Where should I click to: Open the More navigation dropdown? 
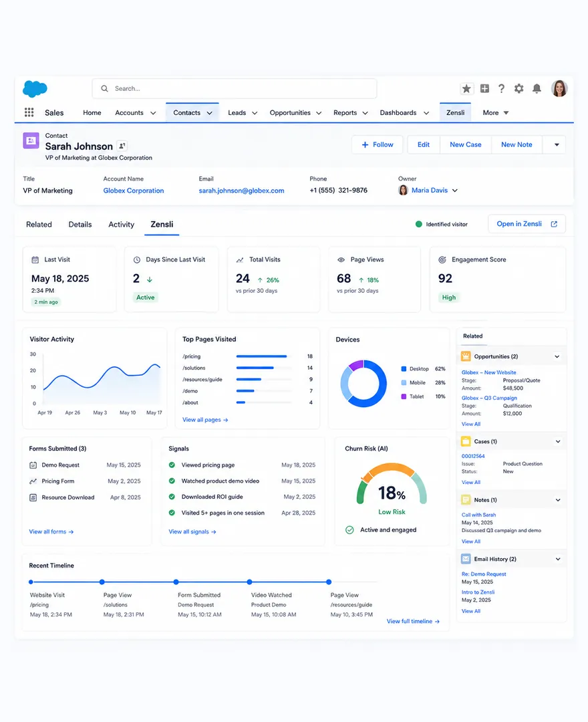click(x=496, y=113)
